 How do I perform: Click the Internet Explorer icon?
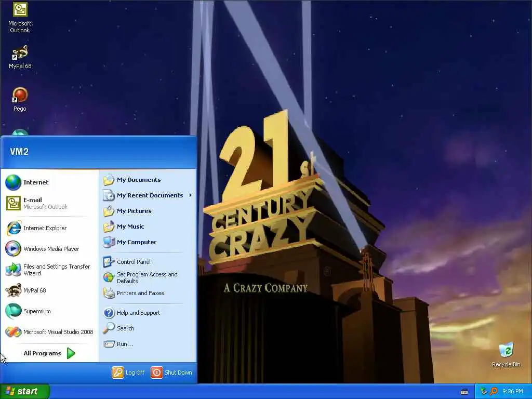(14, 228)
